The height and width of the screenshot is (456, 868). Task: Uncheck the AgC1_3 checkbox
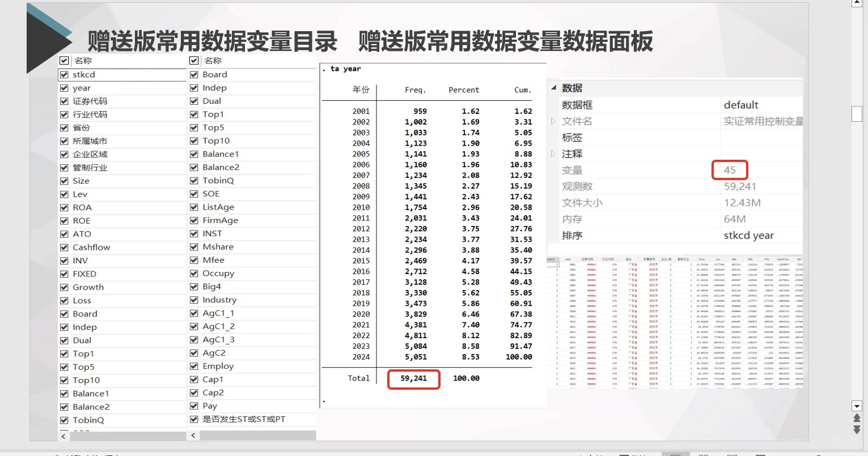click(x=194, y=340)
